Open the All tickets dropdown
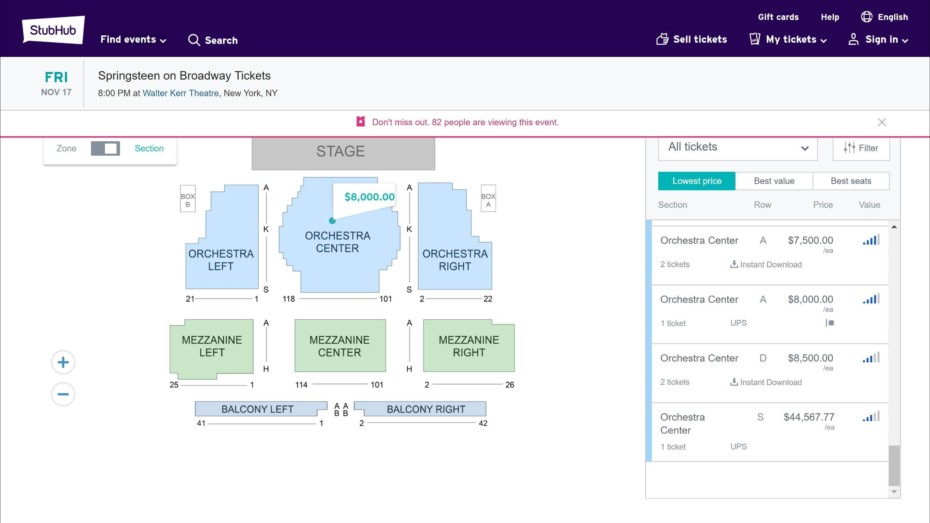Image resolution: width=930 pixels, height=523 pixels. [737, 147]
